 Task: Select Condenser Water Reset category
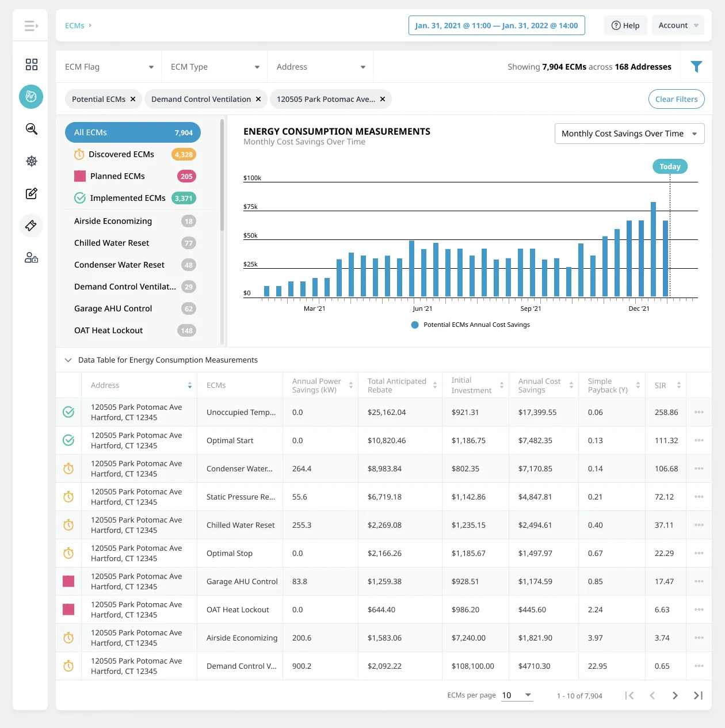tap(135, 265)
